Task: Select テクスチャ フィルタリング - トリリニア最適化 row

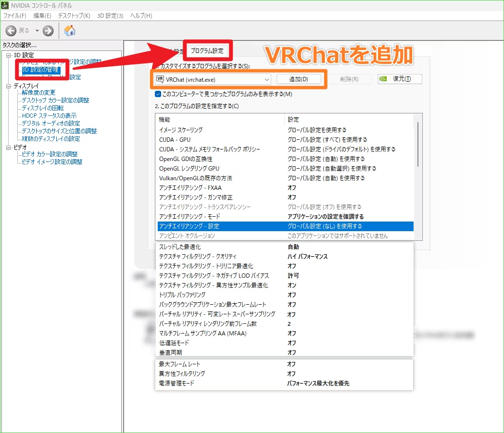Action: coord(286,266)
